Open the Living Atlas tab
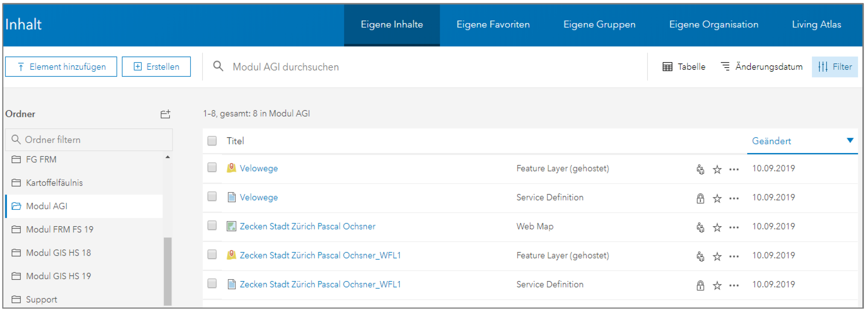This screenshot has height=312, width=868. pyautogui.click(x=816, y=25)
